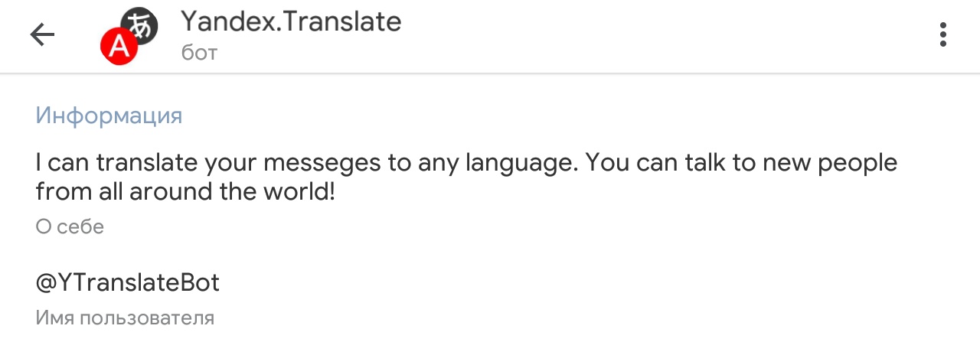
Task: Click the red "A" circle in the avatar
Action: coord(119,47)
